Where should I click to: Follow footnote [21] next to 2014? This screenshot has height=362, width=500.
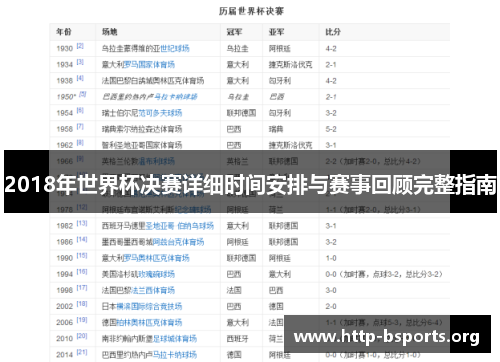click(x=82, y=352)
